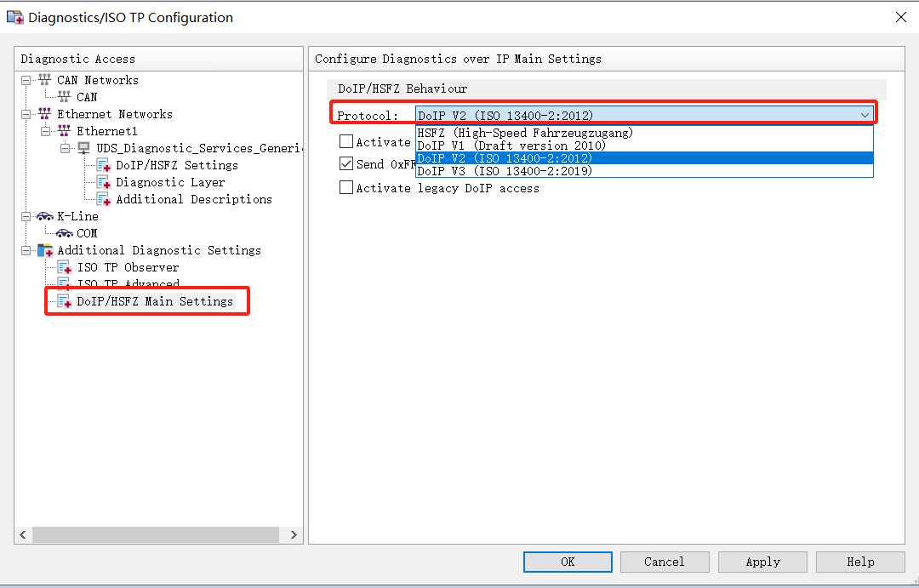Screen dimensions: 919x588
Task: Collapse the Protocol dropdown arrow
Action: click(865, 115)
